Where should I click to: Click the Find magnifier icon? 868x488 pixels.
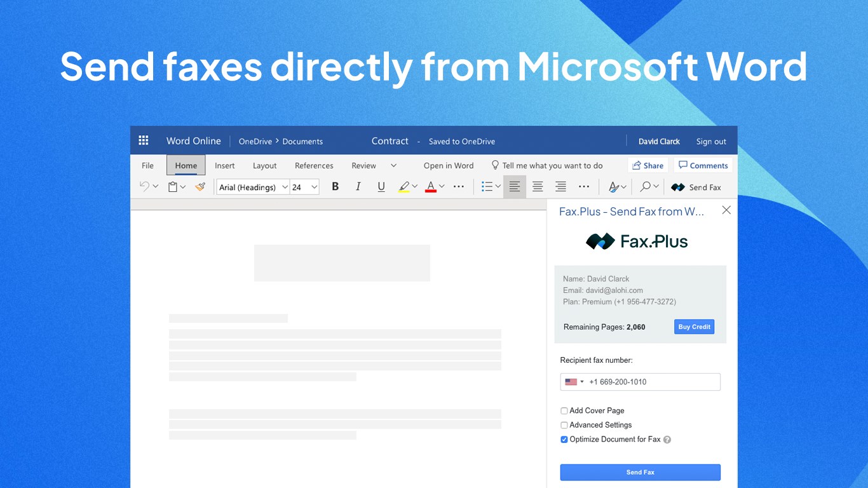point(646,187)
